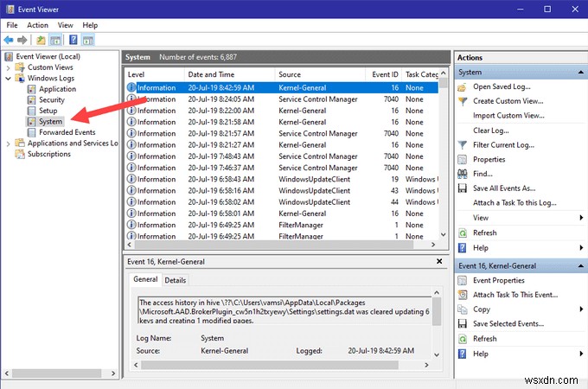This screenshot has width=588, height=389.
Task: Open the Security log
Action: 52,100
